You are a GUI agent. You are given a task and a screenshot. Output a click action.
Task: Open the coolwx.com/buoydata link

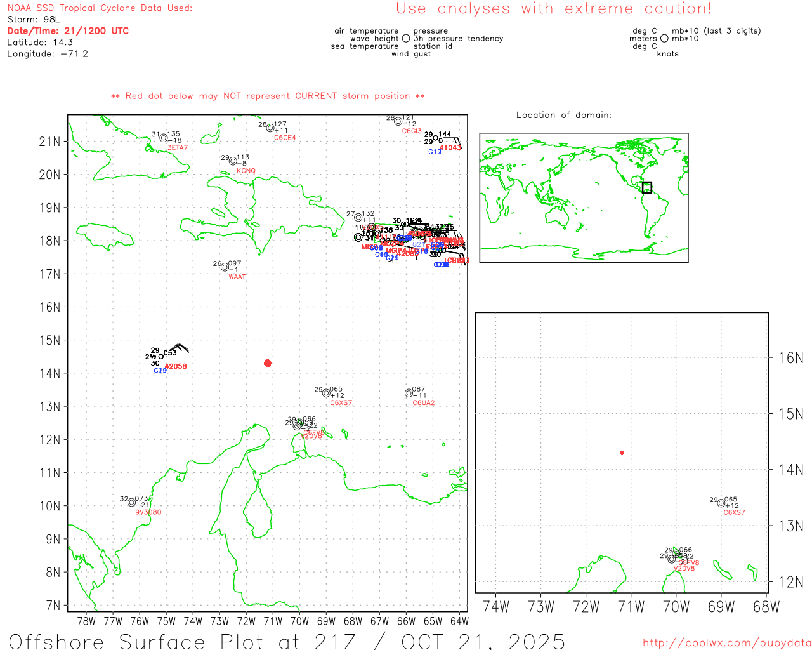(727, 643)
